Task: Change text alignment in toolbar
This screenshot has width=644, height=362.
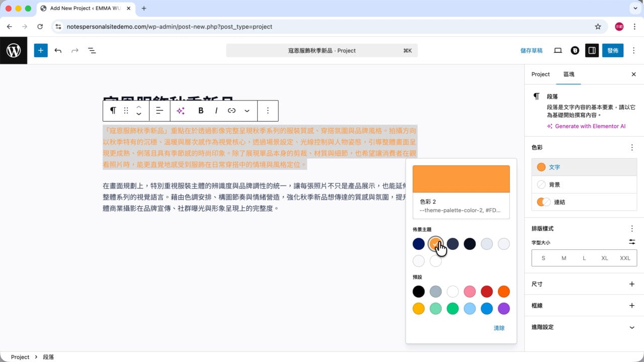Action: (x=159, y=111)
